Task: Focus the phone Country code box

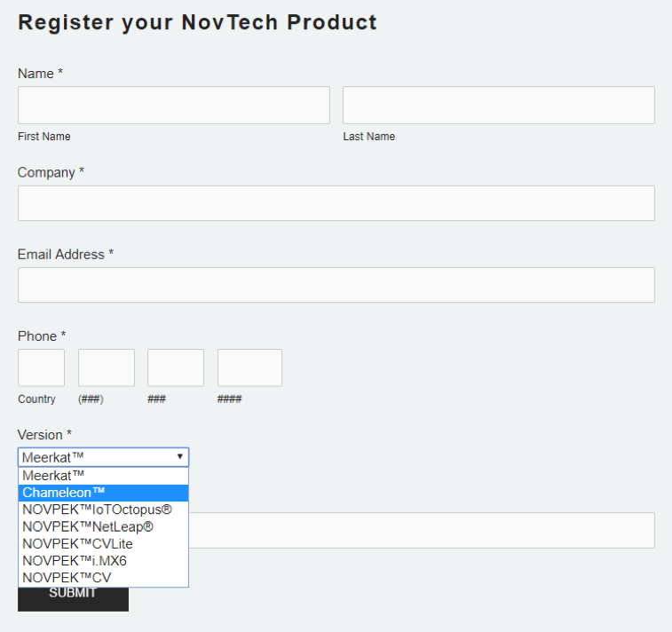Action: [x=41, y=367]
